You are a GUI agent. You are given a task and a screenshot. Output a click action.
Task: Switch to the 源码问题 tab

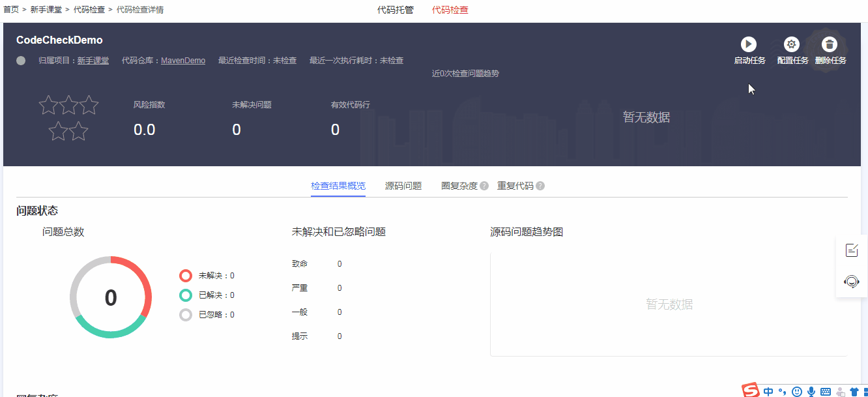coord(403,185)
